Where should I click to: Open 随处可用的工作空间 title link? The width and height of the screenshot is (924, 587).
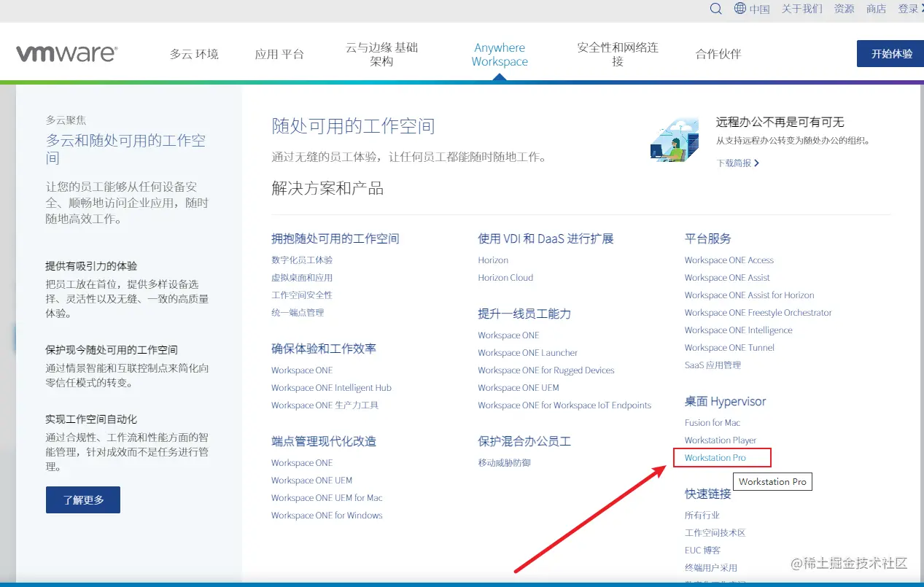[353, 126]
